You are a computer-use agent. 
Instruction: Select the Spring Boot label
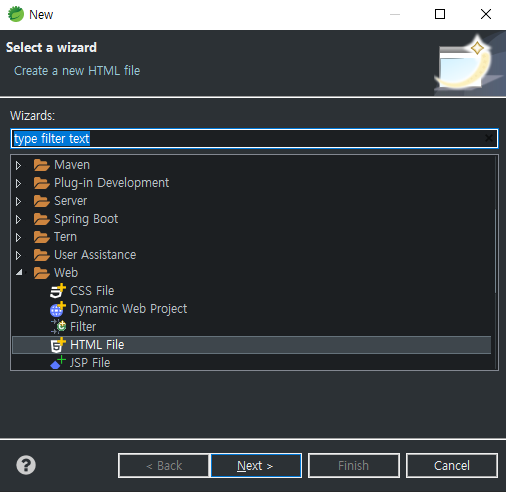[x=86, y=219]
